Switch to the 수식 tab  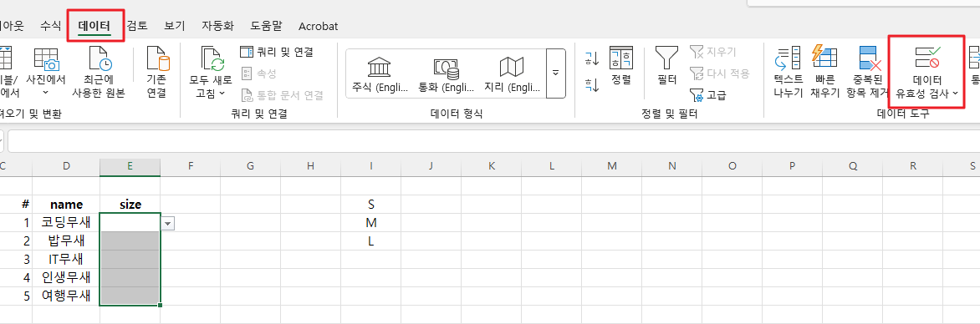[x=51, y=26]
